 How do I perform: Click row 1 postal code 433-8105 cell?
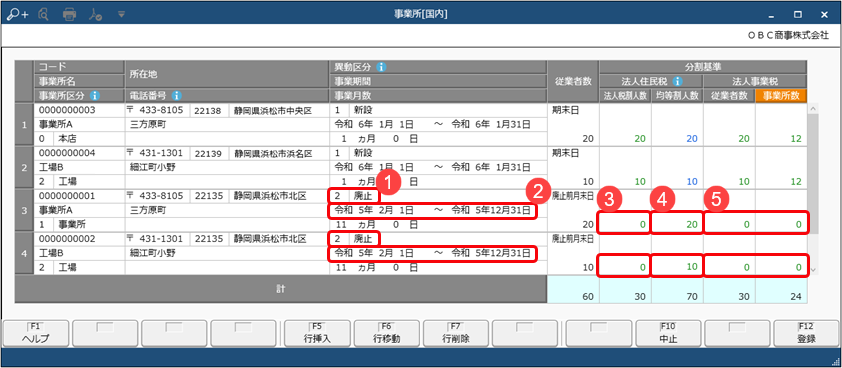(157, 110)
